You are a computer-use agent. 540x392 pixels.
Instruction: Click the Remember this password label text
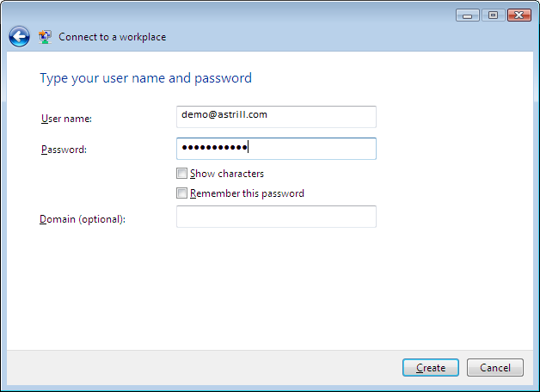(247, 193)
